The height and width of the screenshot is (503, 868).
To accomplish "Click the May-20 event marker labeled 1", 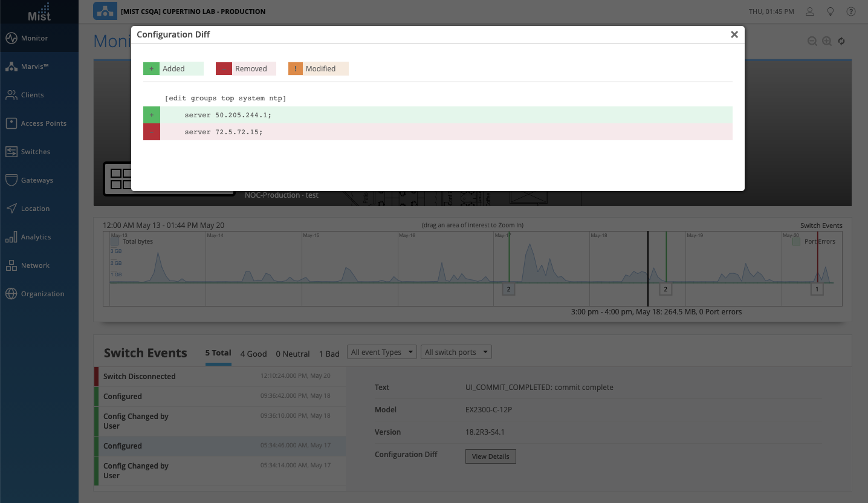I will pyautogui.click(x=817, y=290).
